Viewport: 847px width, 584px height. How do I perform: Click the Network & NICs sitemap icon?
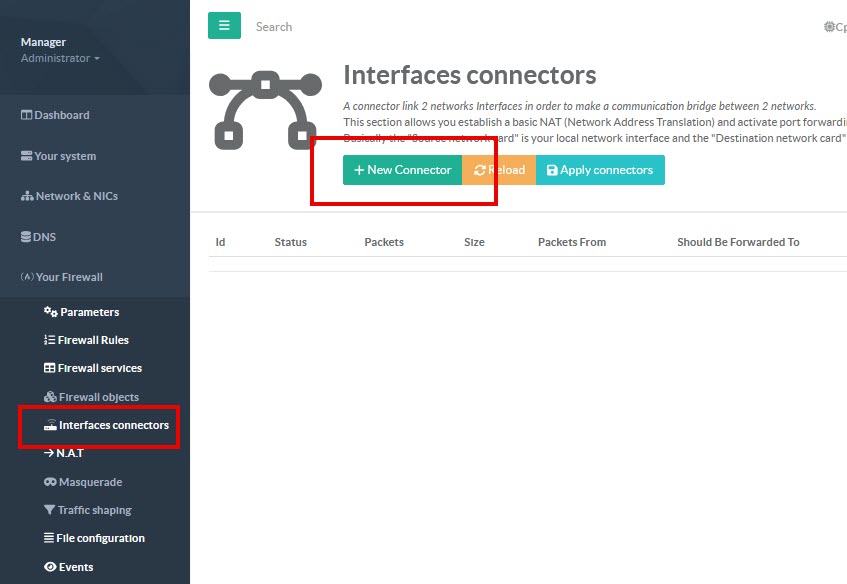(27, 197)
